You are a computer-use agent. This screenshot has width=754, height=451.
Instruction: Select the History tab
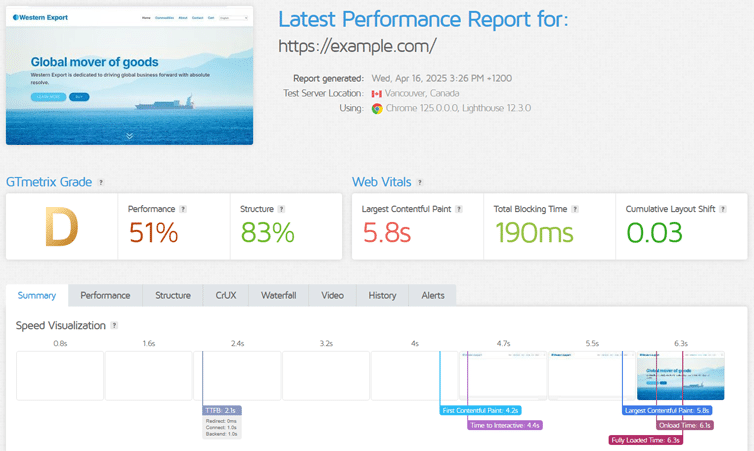pyautogui.click(x=382, y=295)
